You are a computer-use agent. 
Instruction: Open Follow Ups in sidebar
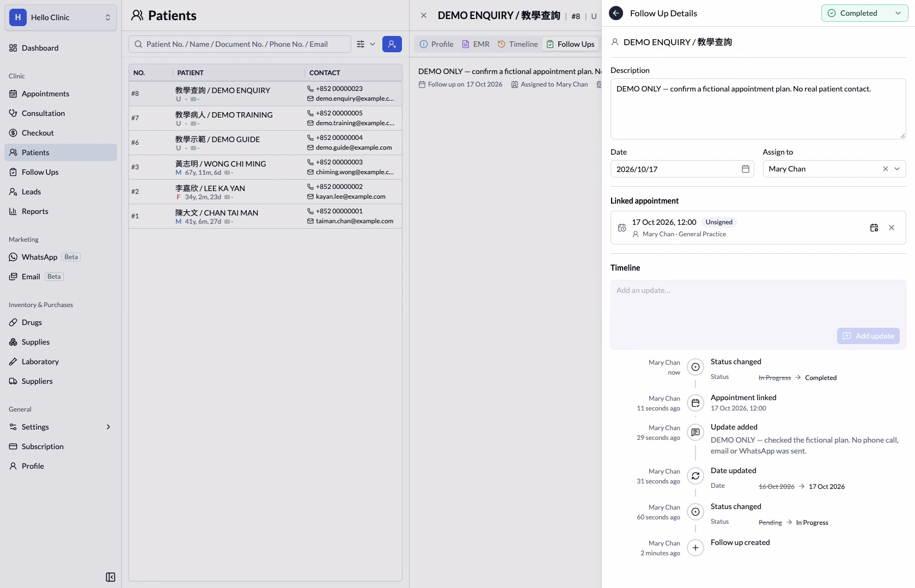(x=61, y=172)
